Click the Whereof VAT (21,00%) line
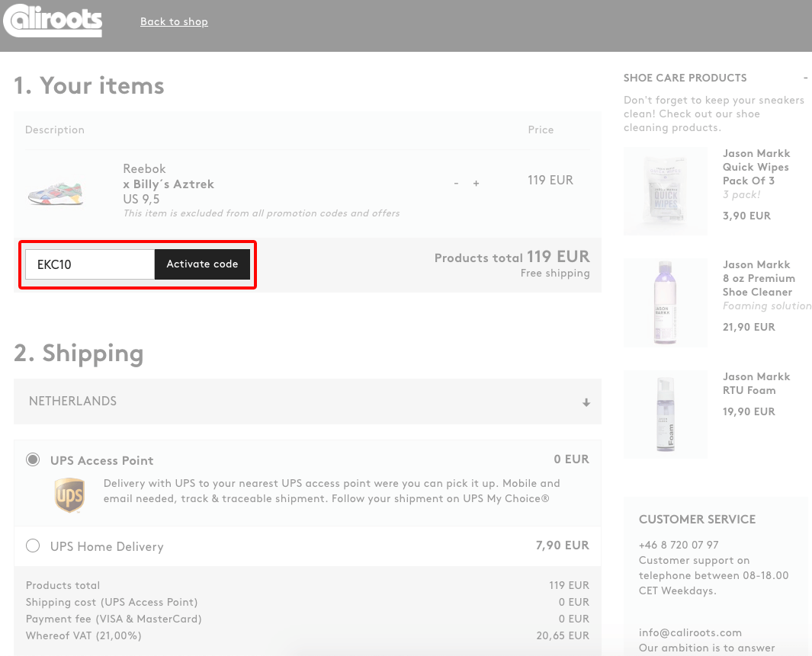The image size is (812, 656). coord(83,636)
